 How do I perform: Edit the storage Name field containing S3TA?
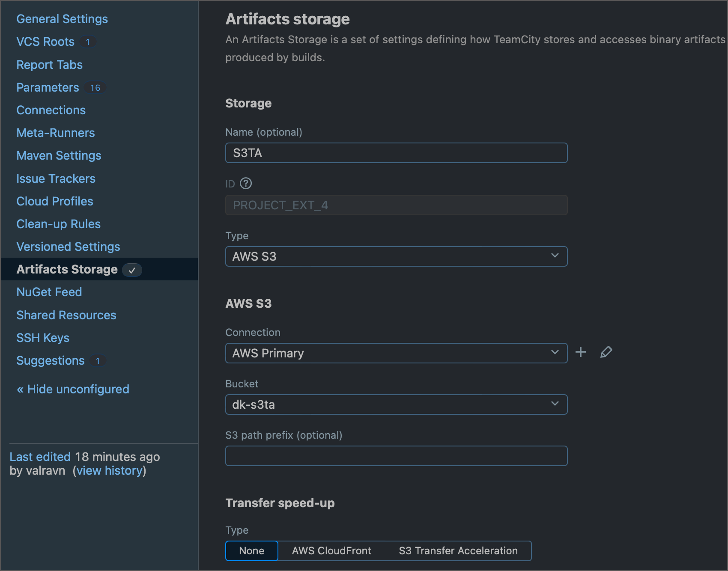396,153
